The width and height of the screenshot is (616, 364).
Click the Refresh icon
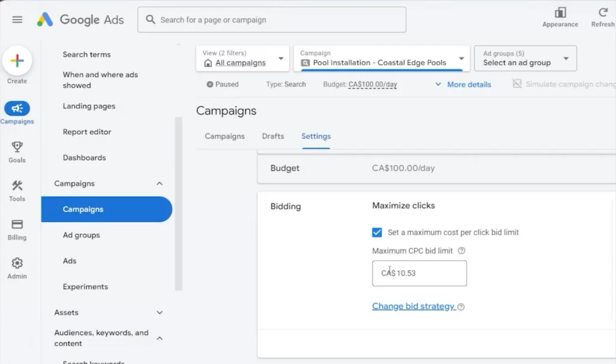(x=603, y=13)
